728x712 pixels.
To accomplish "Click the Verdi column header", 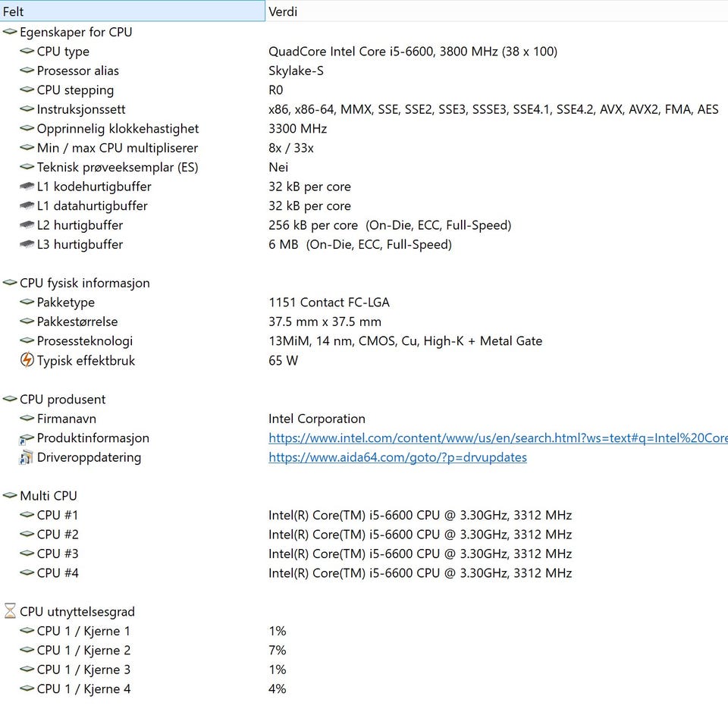I will click(496, 11).
